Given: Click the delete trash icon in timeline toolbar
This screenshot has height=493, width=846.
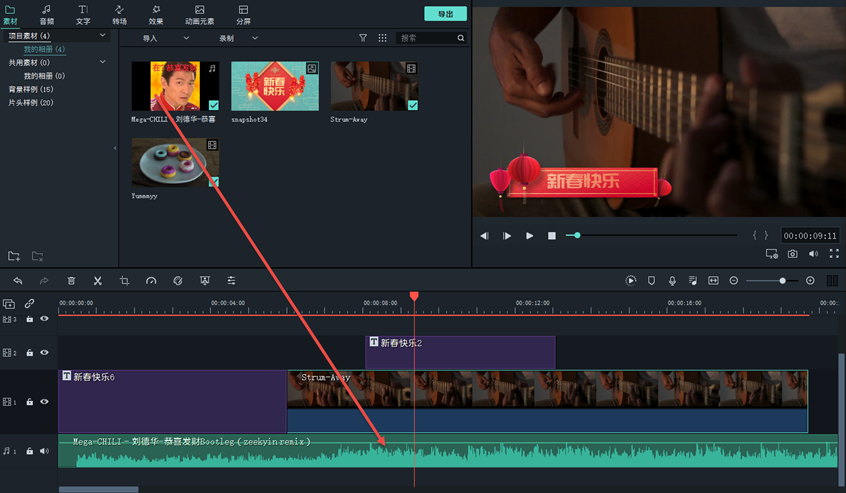Looking at the screenshot, I should (x=71, y=281).
